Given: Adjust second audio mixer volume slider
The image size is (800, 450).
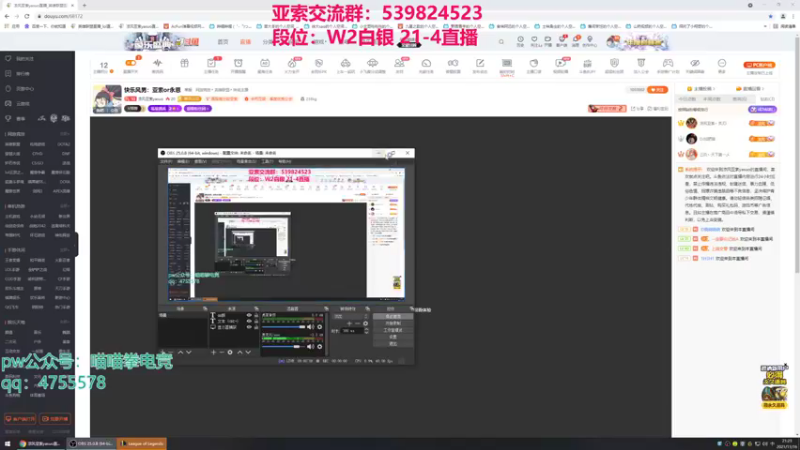Looking at the screenshot, I should click(x=284, y=346).
